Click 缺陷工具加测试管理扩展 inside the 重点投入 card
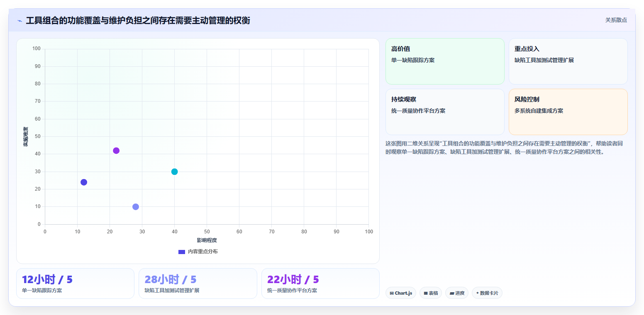This screenshot has width=644, height=315. [x=544, y=60]
